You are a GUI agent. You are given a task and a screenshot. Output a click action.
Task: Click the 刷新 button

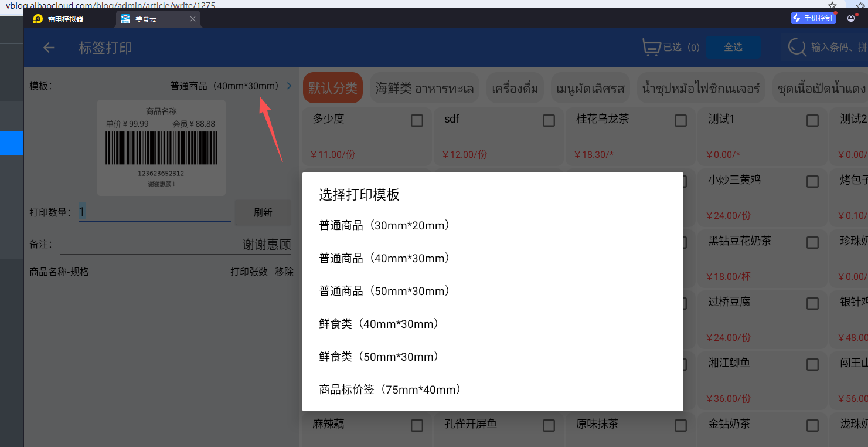[263, 212]
